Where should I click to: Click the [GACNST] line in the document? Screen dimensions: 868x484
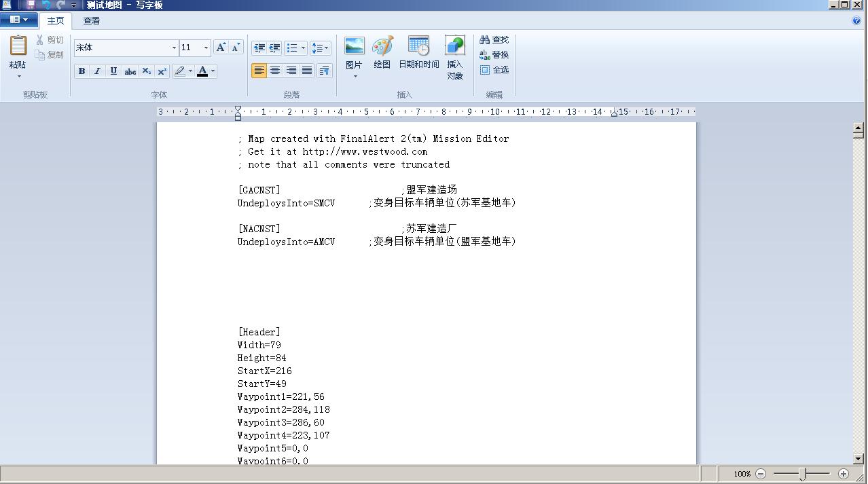point(259,190)
